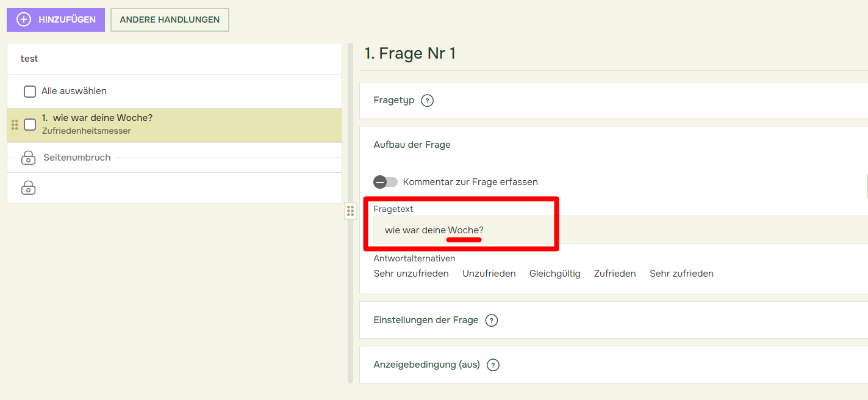Check the box for question 1
The image size is (868, 400).
30,125
